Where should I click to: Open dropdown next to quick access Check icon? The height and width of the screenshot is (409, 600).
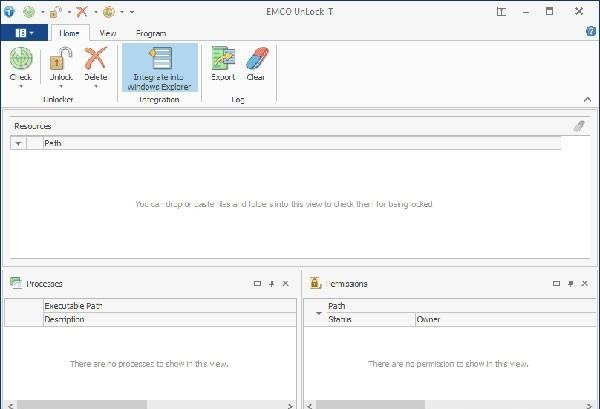click(42, 12)
